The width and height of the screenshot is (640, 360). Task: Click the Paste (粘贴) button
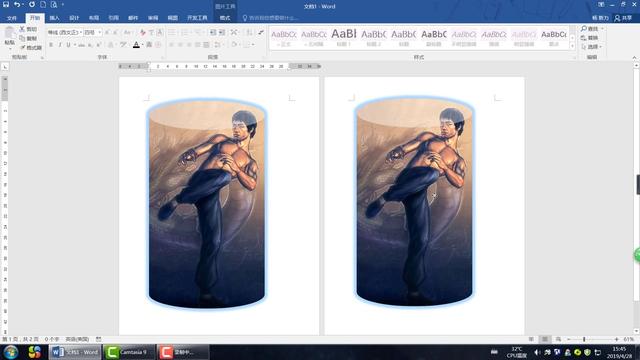pyautogui.click(x=9, y=37)
